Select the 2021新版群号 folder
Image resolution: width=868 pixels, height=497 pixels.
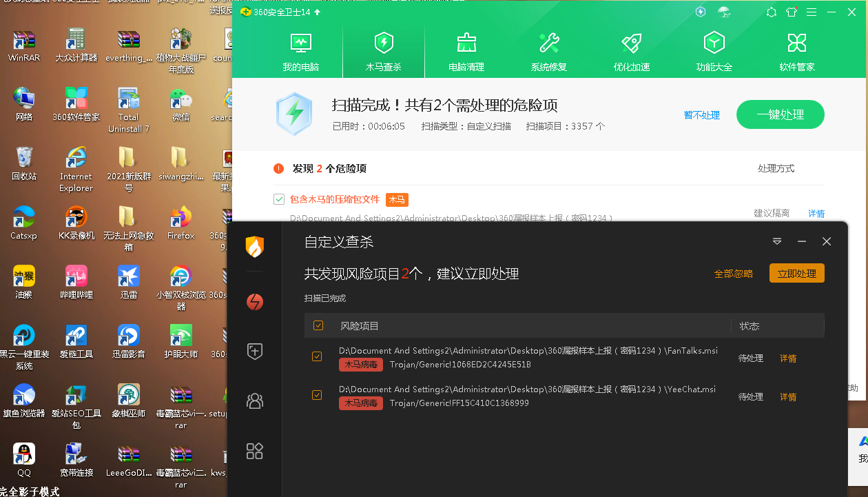(x=129, y=170)
